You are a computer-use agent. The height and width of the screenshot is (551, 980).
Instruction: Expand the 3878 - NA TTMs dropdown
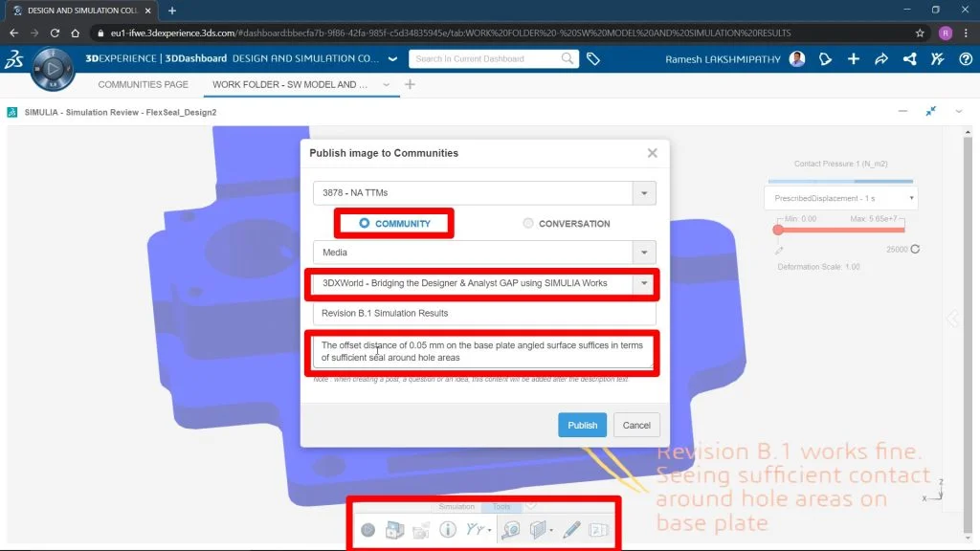click(644, 193)
